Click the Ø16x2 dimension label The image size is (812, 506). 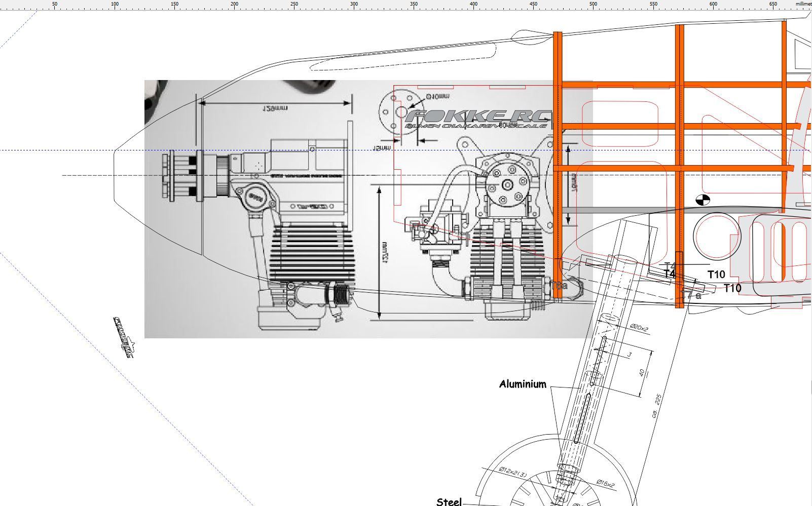click(x=605, y=484)
